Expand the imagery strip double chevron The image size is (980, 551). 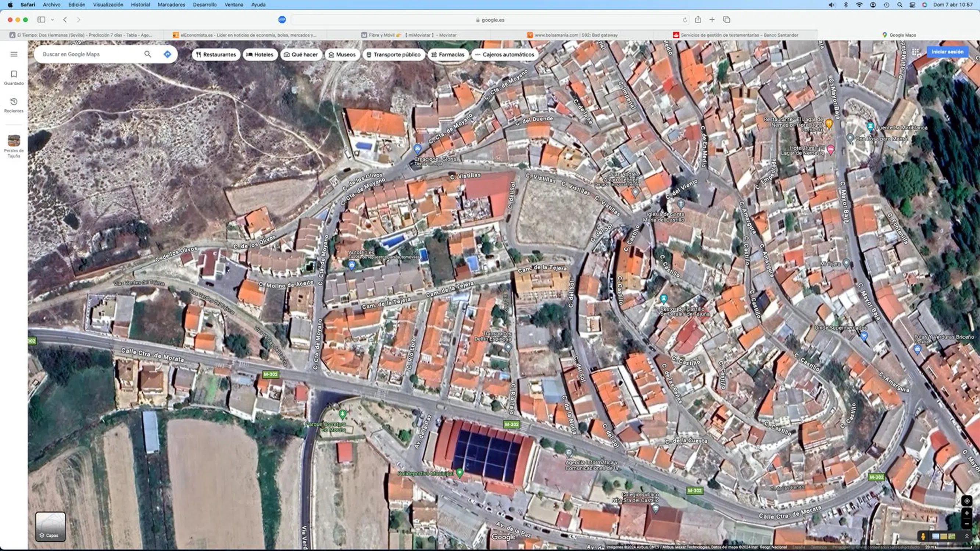(967, 536)
